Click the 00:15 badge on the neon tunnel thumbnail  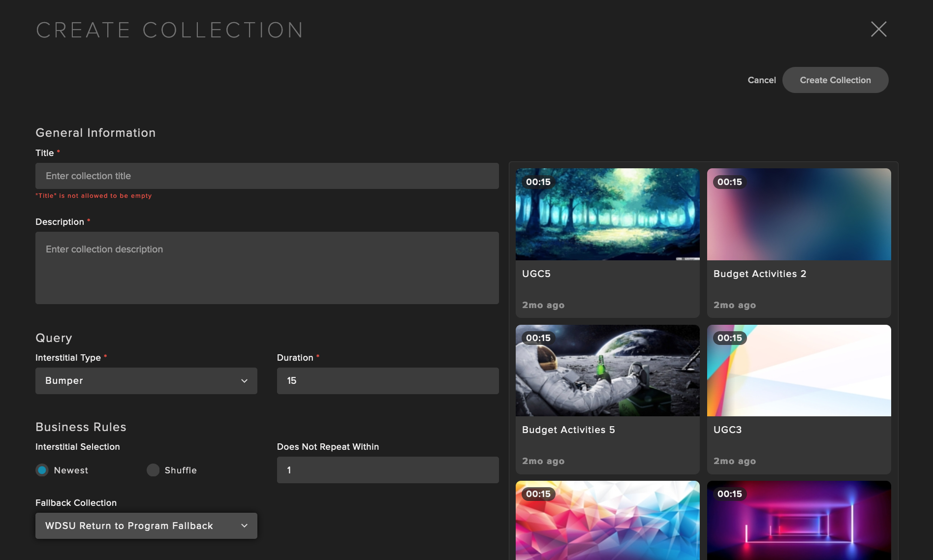coord(730,494)
